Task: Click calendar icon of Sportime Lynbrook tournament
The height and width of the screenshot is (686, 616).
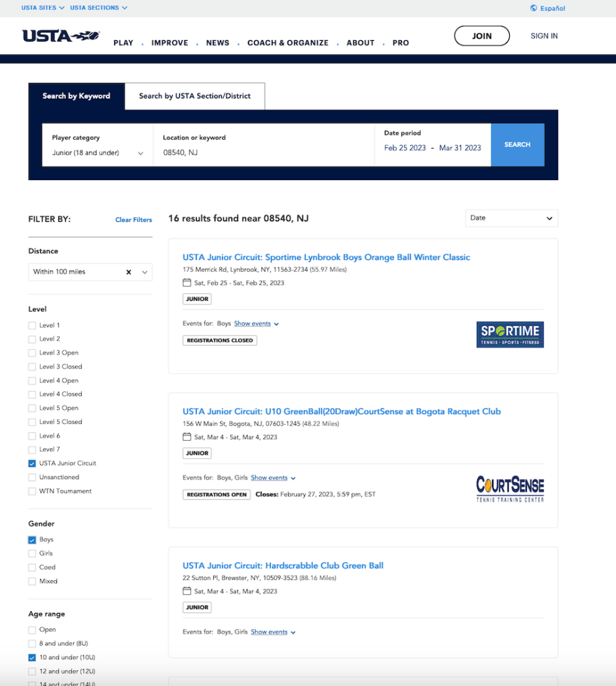Action: [187, 283]
